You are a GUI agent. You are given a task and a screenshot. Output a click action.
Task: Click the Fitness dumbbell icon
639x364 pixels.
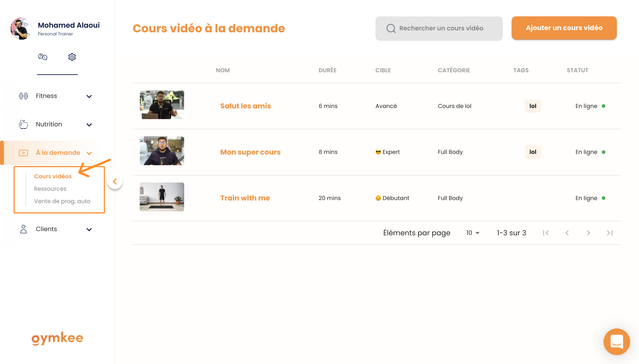23,96
